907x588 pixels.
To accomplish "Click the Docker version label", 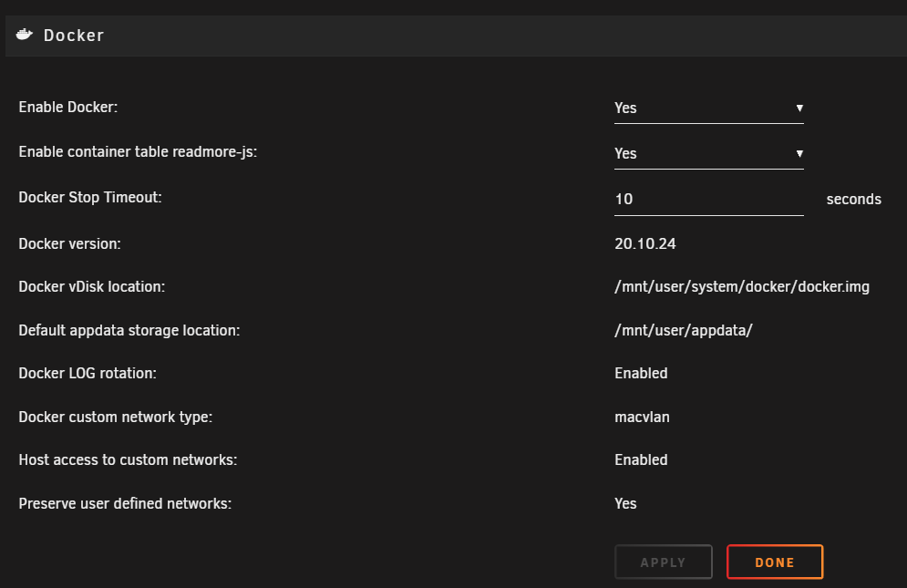I will click(x=69, y=243).
